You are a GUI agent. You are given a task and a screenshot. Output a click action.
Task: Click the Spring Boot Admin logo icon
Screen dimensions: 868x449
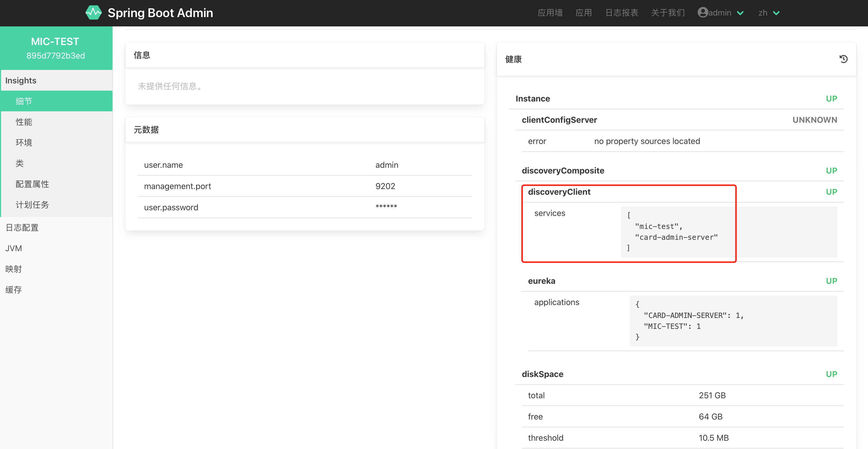(94, 12)
